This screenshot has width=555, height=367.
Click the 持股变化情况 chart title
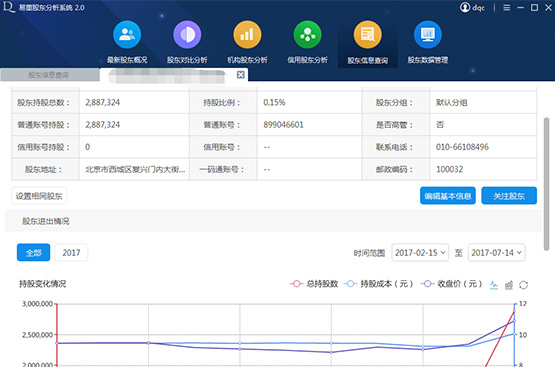[x=42, y=284]
